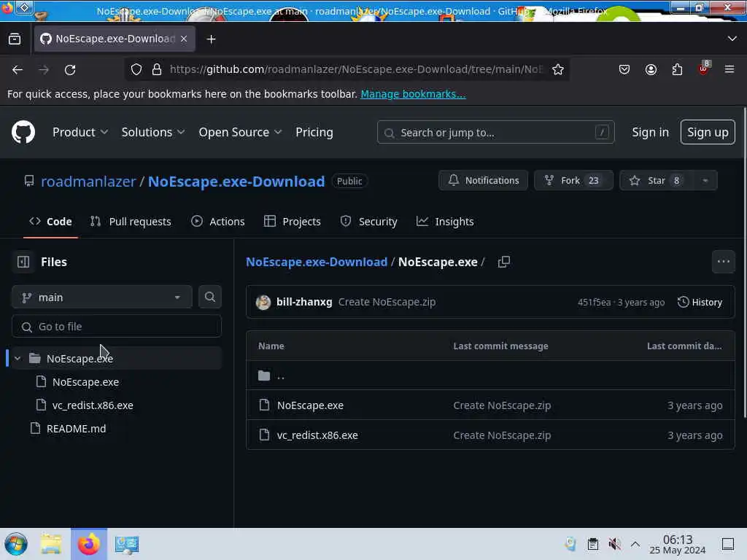Open roadmanlazer user profile link
Image resolution: width=747 pixels, height=560 pixels.
pos(88,181)
